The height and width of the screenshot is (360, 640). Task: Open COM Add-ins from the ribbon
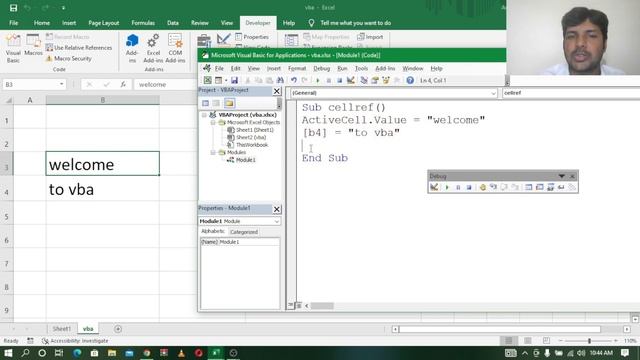coord(175,48)
